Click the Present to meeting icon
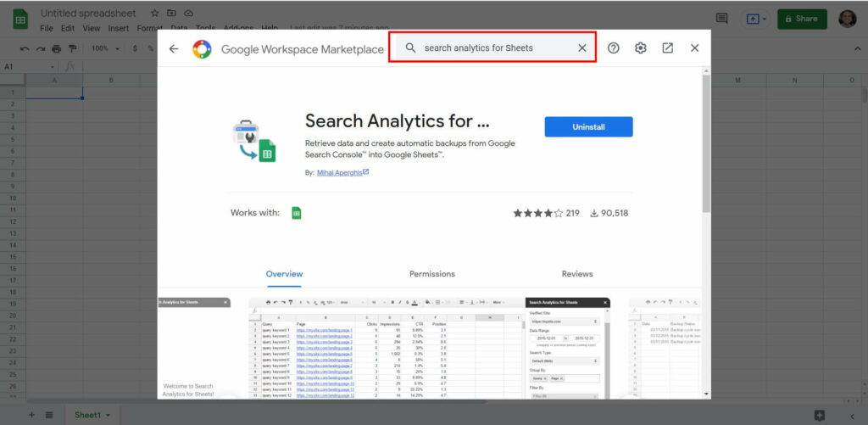This screenshot has height=425, width=868. pos(753,19)
